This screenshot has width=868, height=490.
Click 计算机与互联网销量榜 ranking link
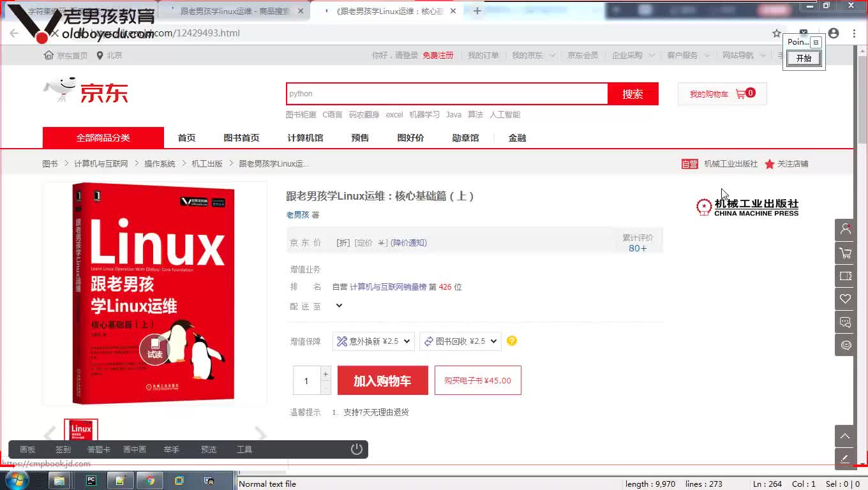pyautogui.click(x=388, y=287)
